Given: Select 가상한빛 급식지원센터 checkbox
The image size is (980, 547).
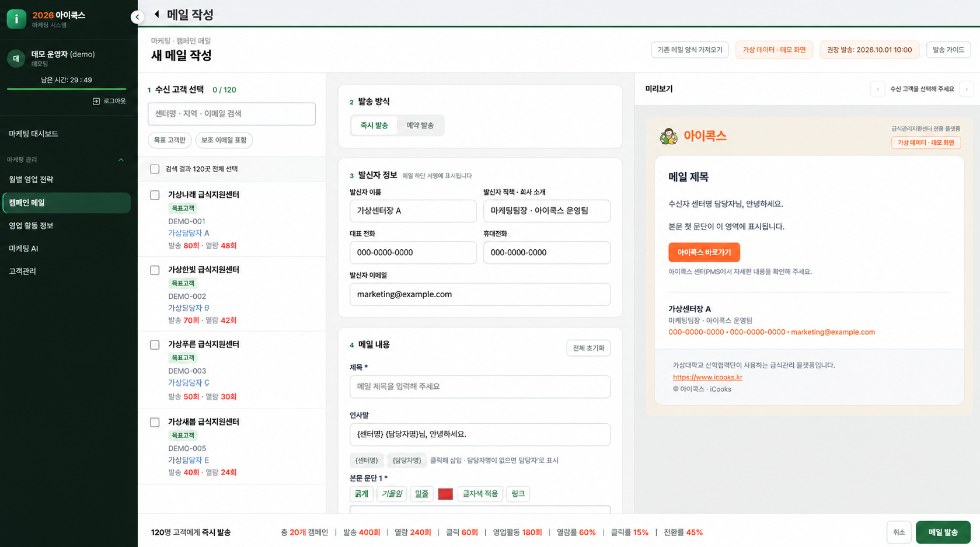Looking at the screenshot, I should pyautogui.click(x=155, y=270).
